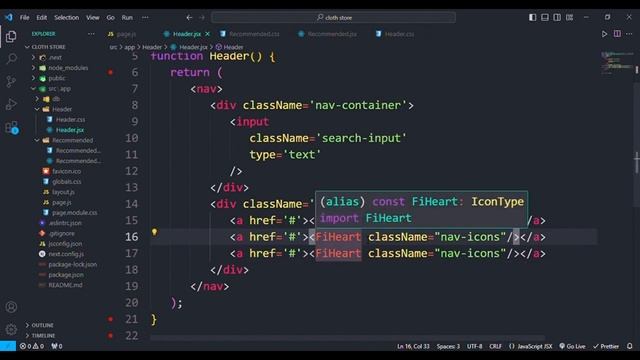This screenshot has width=640, height=360.
Task: Open editor More Actions ellipsis
Action: point(629,34)
